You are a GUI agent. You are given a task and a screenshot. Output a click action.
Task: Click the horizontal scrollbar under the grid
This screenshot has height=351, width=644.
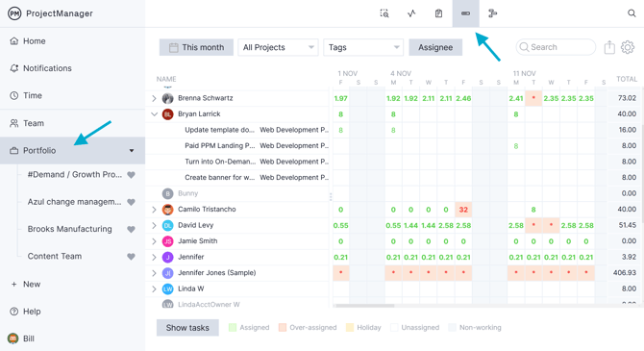point(364,306)
